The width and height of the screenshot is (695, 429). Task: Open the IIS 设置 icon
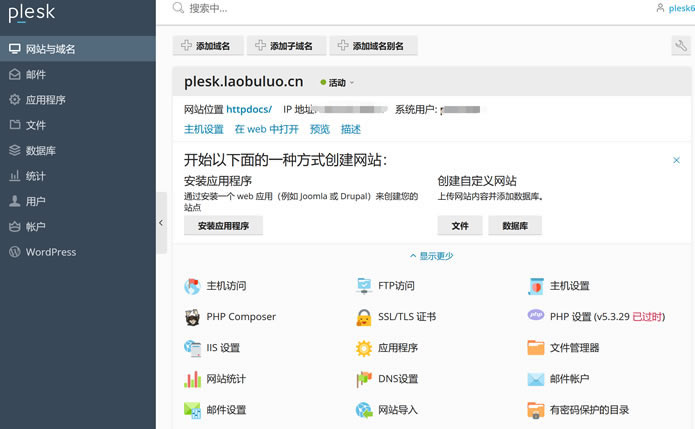(192, 348)
